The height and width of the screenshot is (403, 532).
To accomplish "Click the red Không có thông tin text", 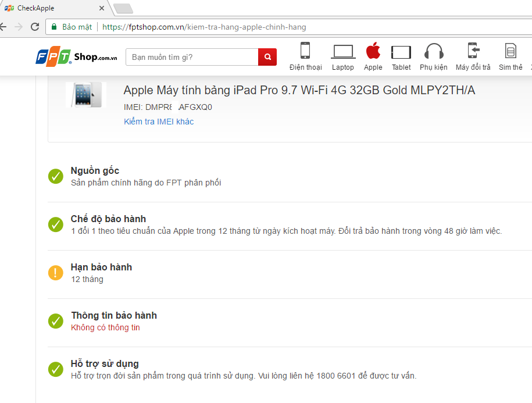I will tap(105, 328).
